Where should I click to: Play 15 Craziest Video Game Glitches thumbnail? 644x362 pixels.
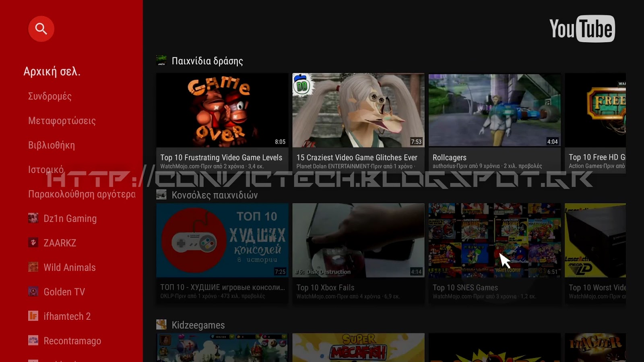click(358, 110)
